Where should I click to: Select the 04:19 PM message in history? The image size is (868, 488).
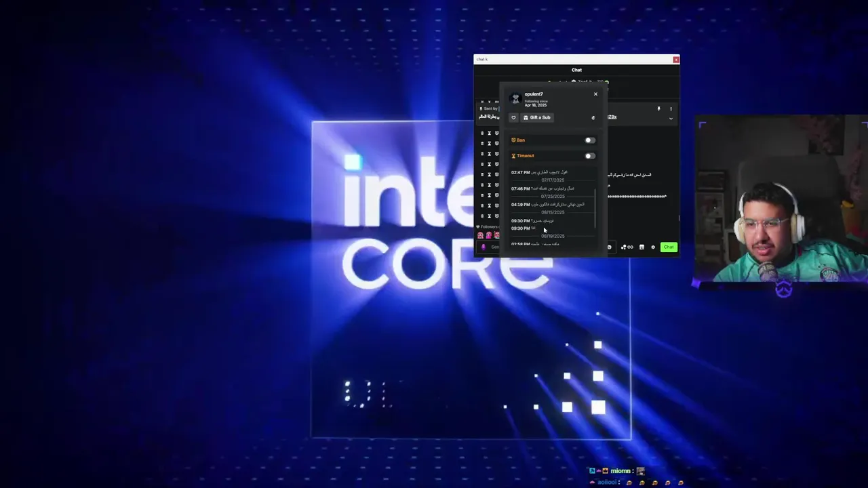pos(547,204)
